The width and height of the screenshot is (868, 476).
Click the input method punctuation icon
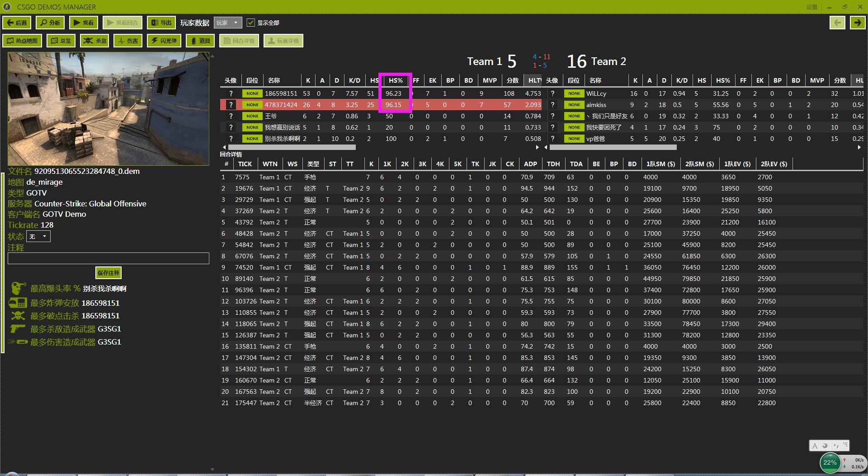835,446
